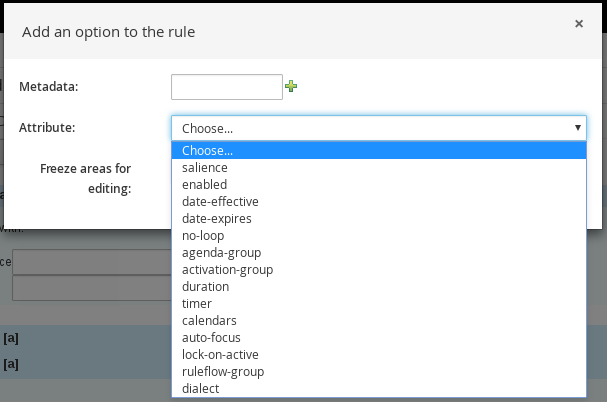Click the green plus icon beside Metadata

coord(291,87)
